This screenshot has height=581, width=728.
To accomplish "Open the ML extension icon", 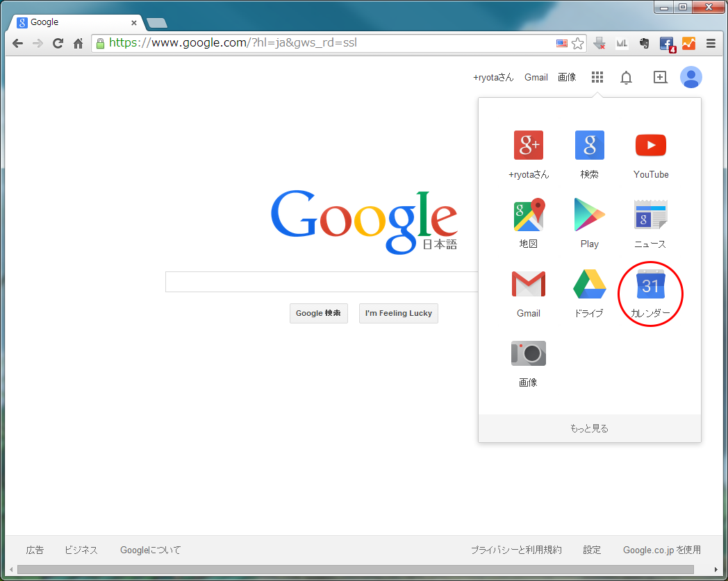I will coord(622,44).
